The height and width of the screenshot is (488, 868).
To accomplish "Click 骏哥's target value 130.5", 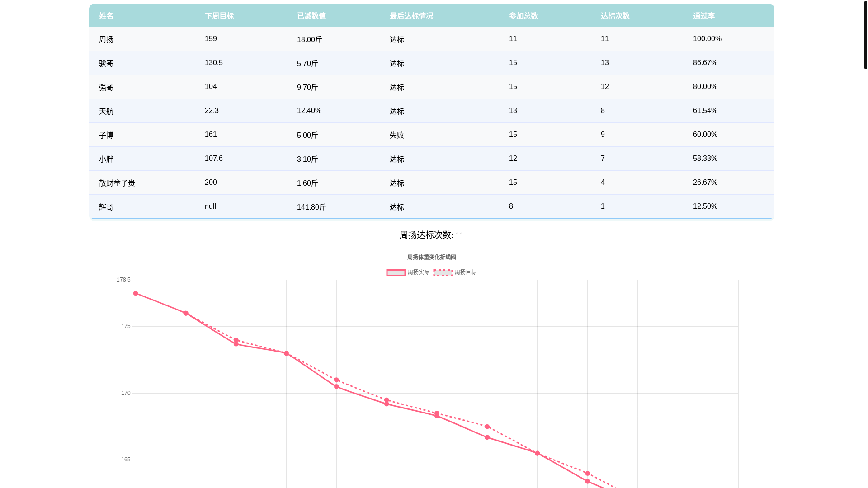I will 214,63.
